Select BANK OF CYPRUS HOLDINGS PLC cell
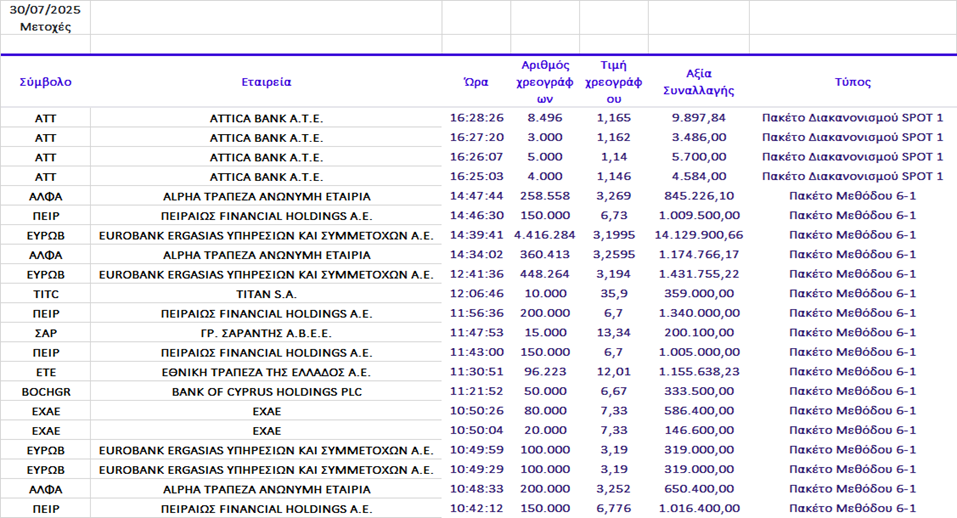Screen dimensions: 957x518 (266, 392)
